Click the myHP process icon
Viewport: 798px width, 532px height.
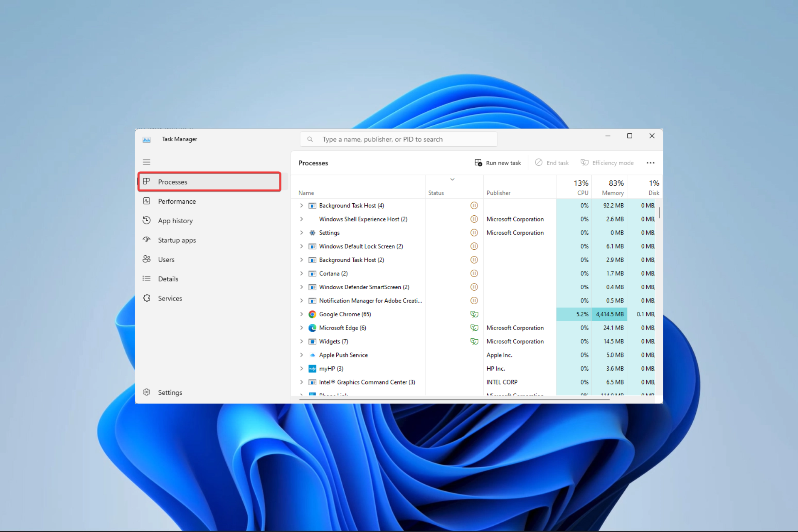click(x=312, y=369)
